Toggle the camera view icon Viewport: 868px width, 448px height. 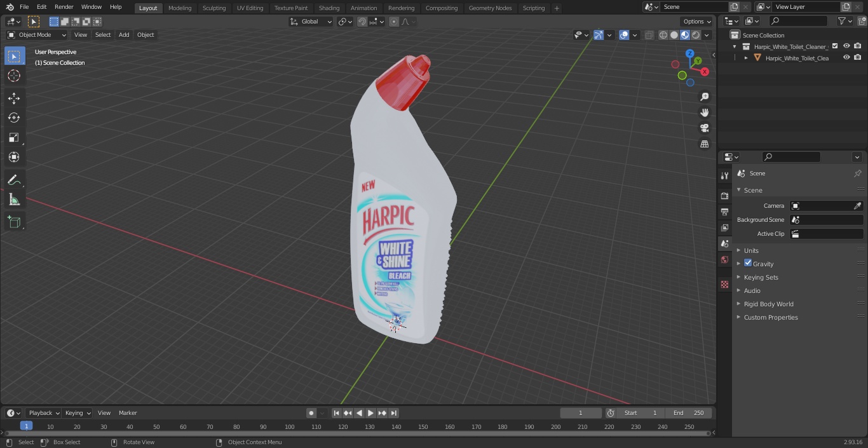704,128
